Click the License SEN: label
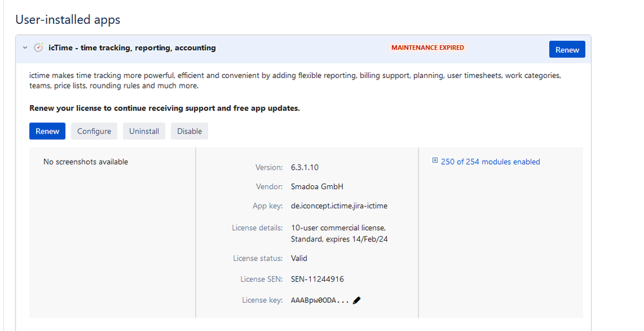Viewport: 644px width, 331px height. coord(262,279)
